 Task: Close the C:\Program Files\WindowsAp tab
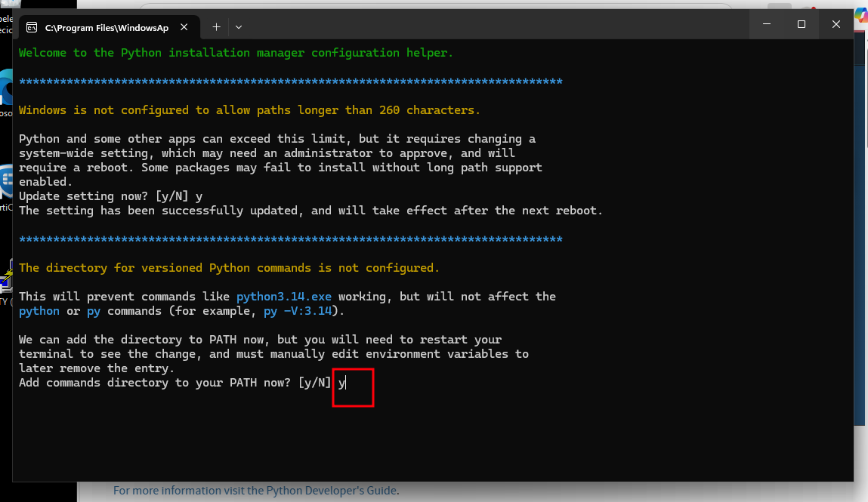(x=184, y=27)
